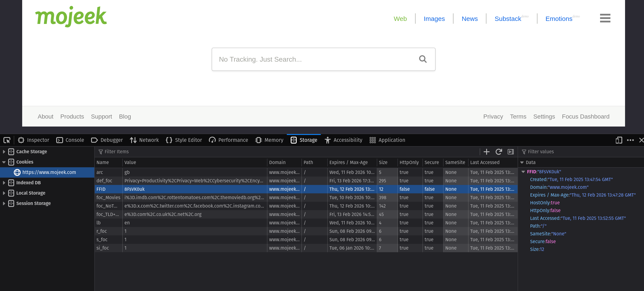644x291 pixels.
Task: Open the Terms footer link
Action: click(x=518, y=116)
